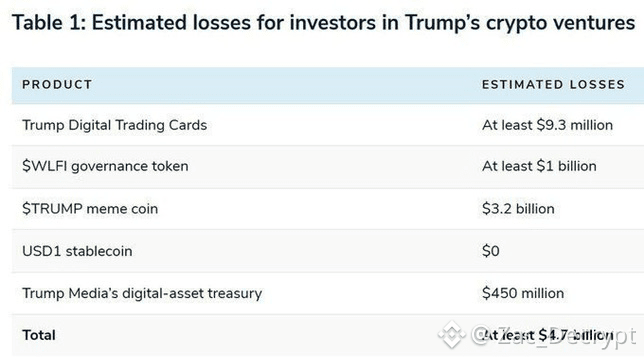
Task: Click the Trump Digital Trading Cards row label
Action: [x=115, y=125]
